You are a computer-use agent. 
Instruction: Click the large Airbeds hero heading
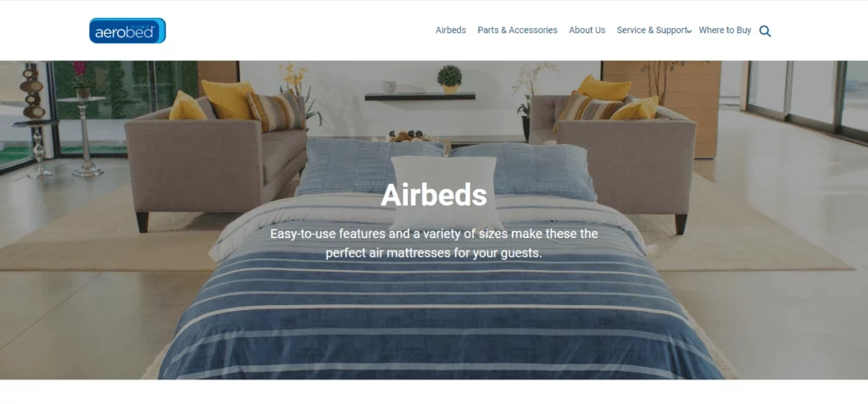click(x=434, y=195)
